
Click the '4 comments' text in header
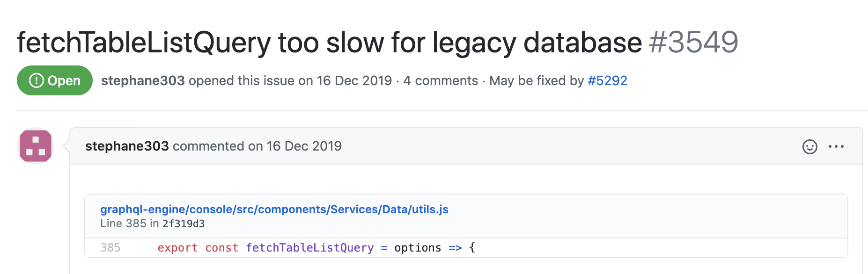coord(441,80)
